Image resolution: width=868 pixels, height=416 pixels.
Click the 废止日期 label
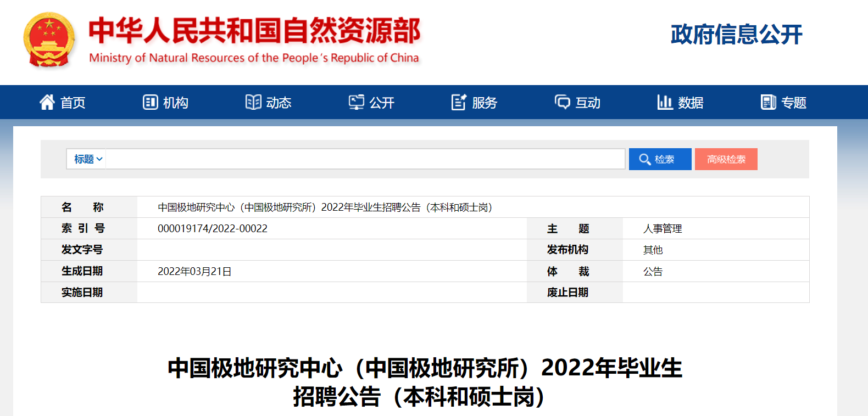(567, 293)
